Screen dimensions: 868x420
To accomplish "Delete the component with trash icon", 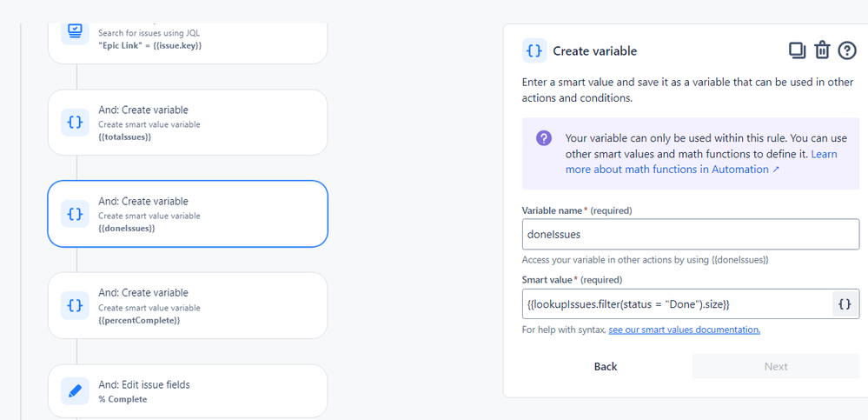I will click(822, 50).
